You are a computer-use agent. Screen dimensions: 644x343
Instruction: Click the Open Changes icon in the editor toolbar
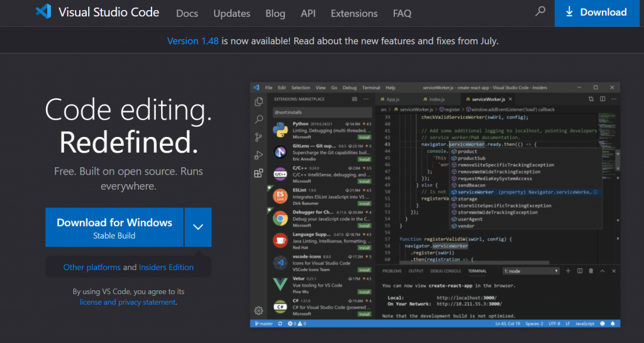[x=591, y=99]
